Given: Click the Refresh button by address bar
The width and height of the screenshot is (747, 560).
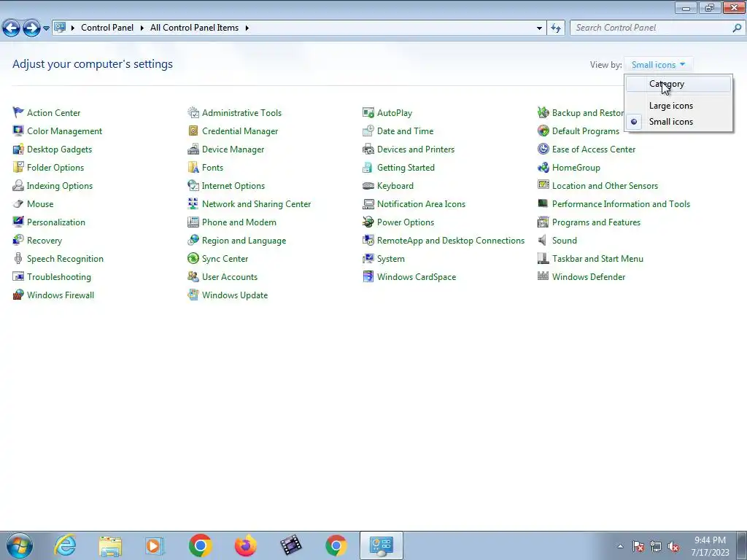Looking at the screenshot, I should (x=555, y=28).
